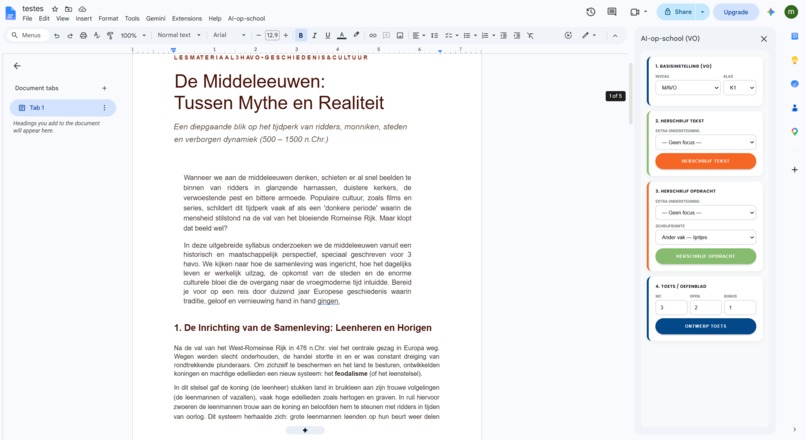Open the File menu
The width and height of the screenshot is (806, 440).
27,19
